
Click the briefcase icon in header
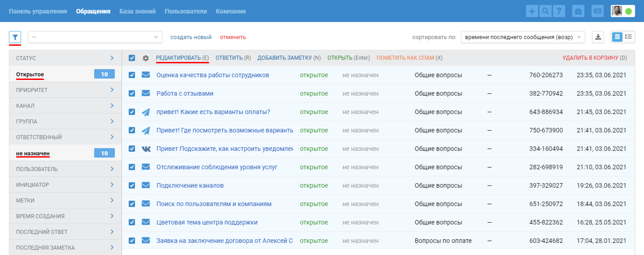[578, 11]
